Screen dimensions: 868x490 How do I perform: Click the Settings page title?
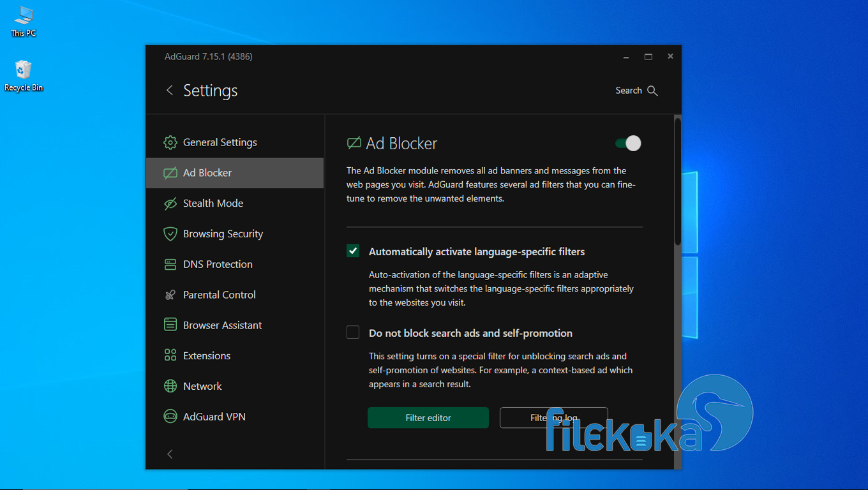click(211, 91)
